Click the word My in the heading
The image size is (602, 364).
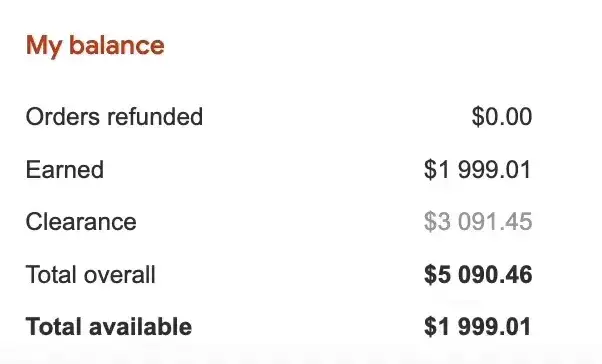point(44,46)
